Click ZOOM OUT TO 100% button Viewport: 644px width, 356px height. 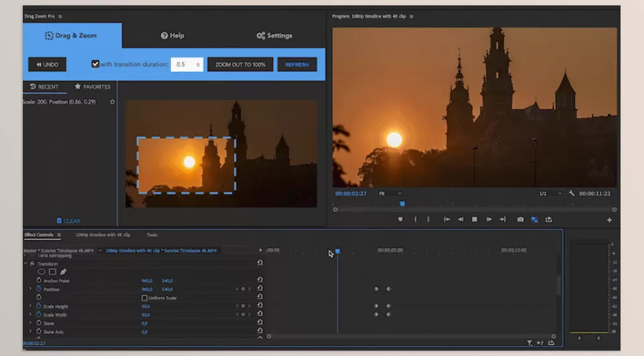tap(240, 64)
